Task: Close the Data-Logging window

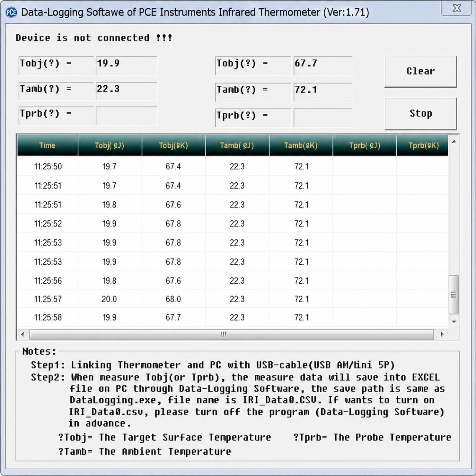Action: 457,8
